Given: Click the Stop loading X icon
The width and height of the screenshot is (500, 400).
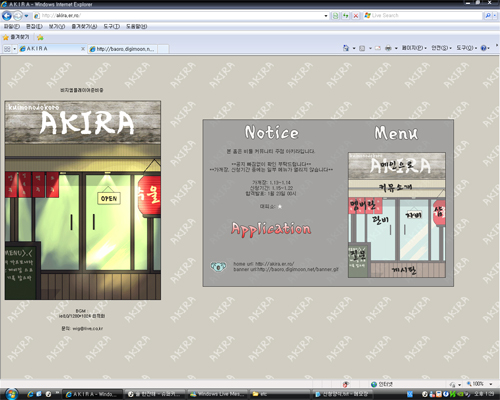Looking at the screenshot, I should click(x=356, y=16).
